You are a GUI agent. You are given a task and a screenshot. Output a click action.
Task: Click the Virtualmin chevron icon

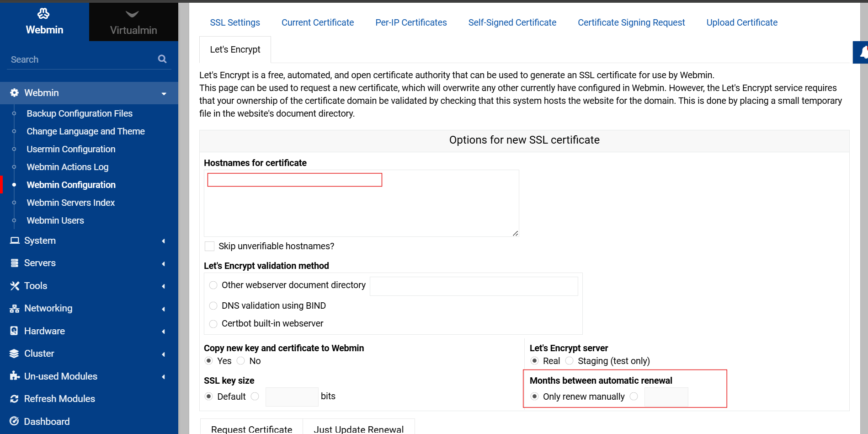tap(132, 14)
